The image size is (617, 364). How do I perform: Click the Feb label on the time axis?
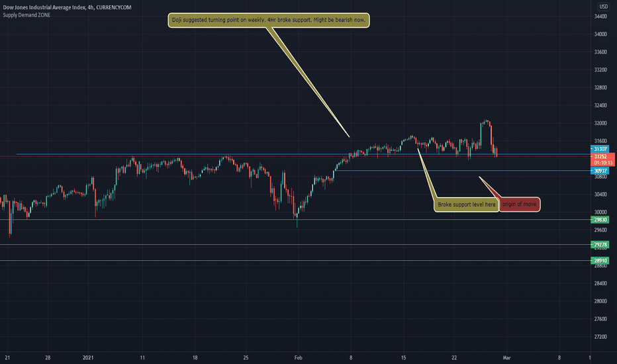pos(299,357)
